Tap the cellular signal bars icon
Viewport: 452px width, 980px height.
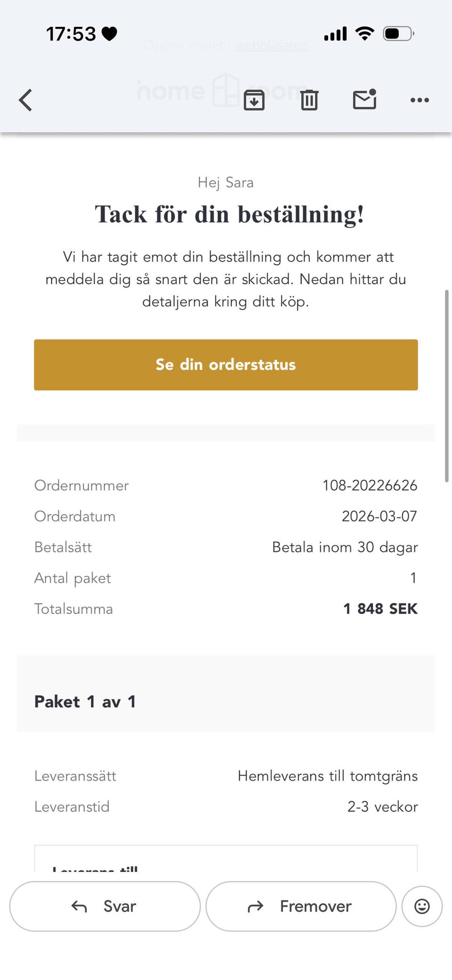click(335, 34)
